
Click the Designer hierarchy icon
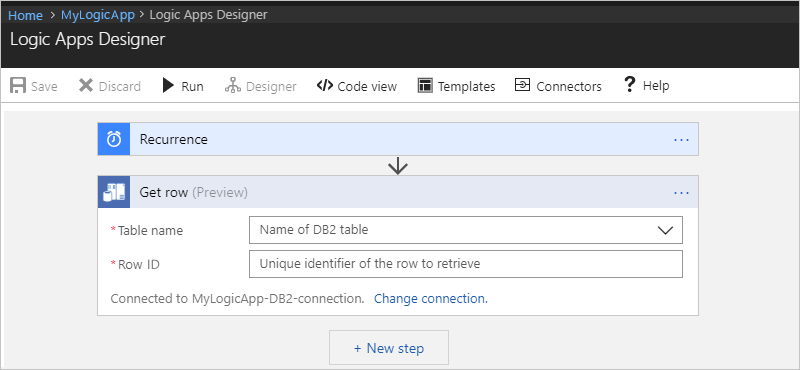point(233,85)
